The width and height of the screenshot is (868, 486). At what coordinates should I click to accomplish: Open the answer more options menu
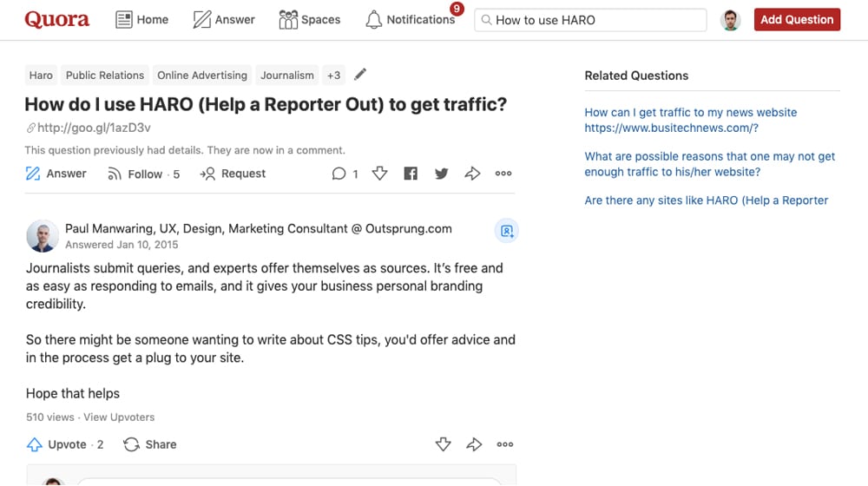click(505, 444)
